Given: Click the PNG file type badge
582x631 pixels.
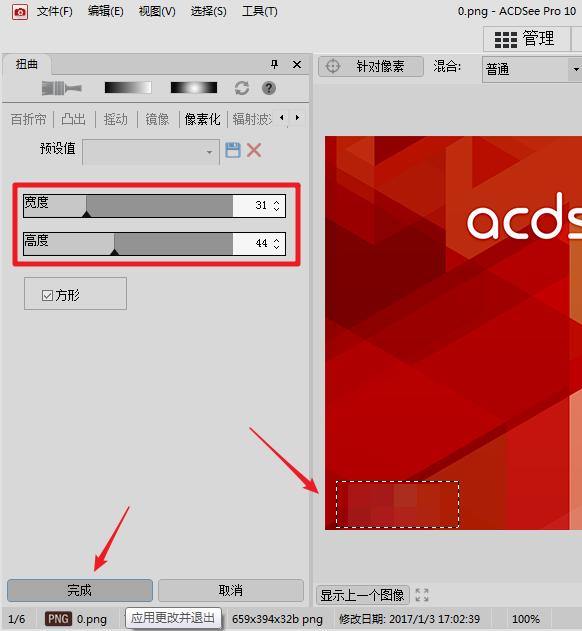Looking at the screenshot, I should point(58,619).
